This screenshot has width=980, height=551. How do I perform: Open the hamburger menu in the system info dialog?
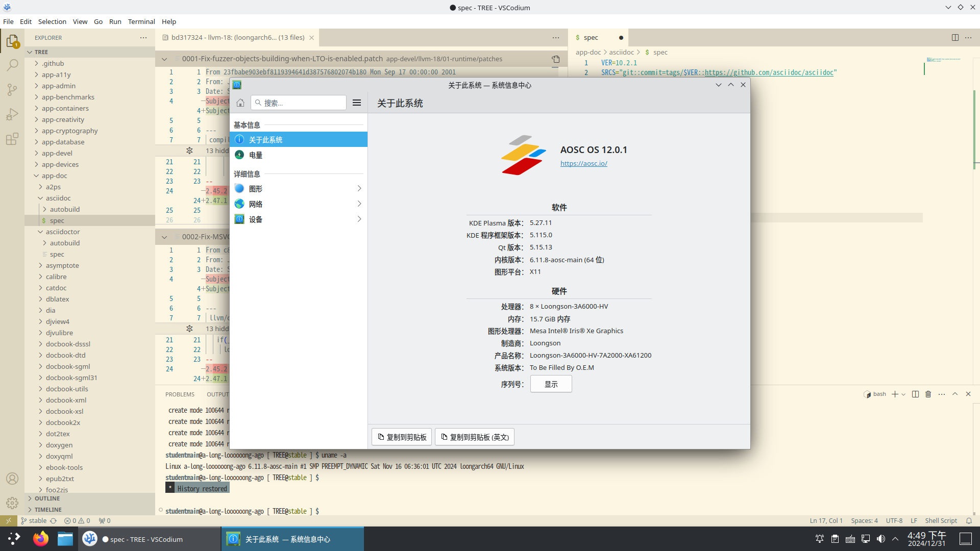[x=356, y=102]
